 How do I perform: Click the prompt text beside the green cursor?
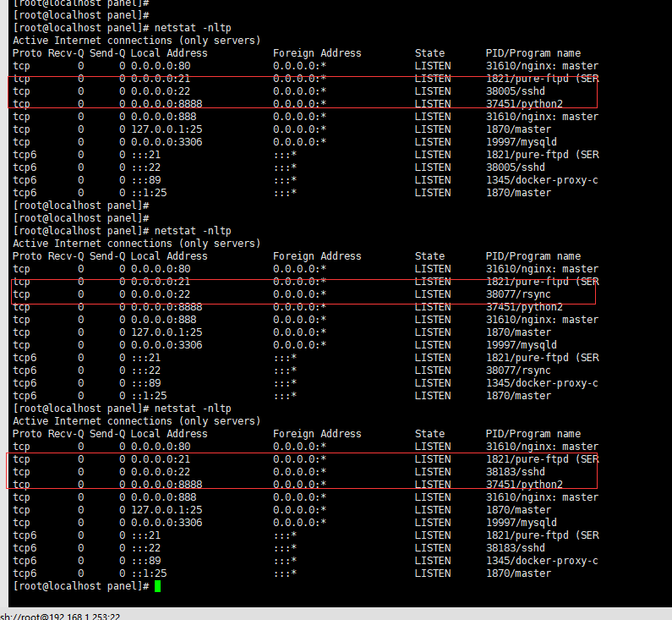81,586
